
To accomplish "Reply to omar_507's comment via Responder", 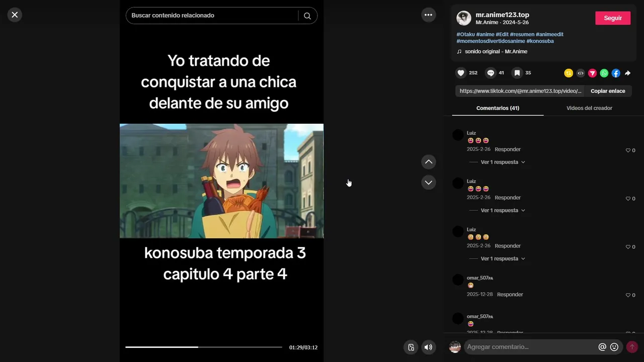I will point(510,294).
